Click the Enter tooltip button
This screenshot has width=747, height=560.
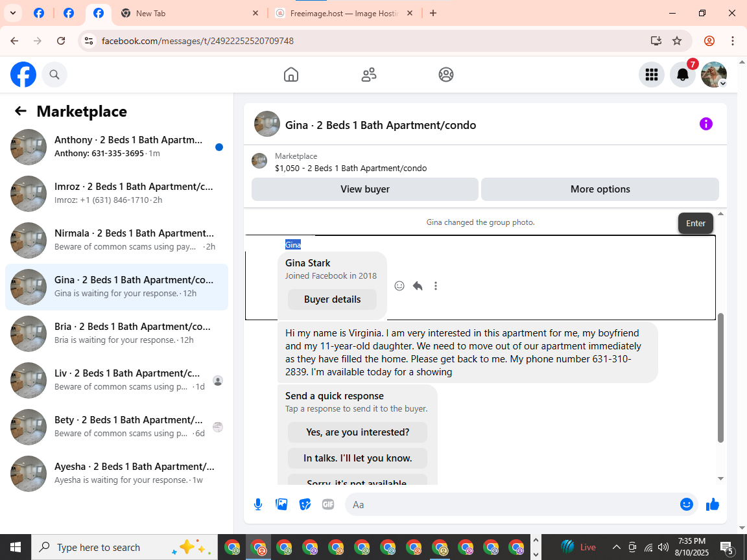coord(696,224)
